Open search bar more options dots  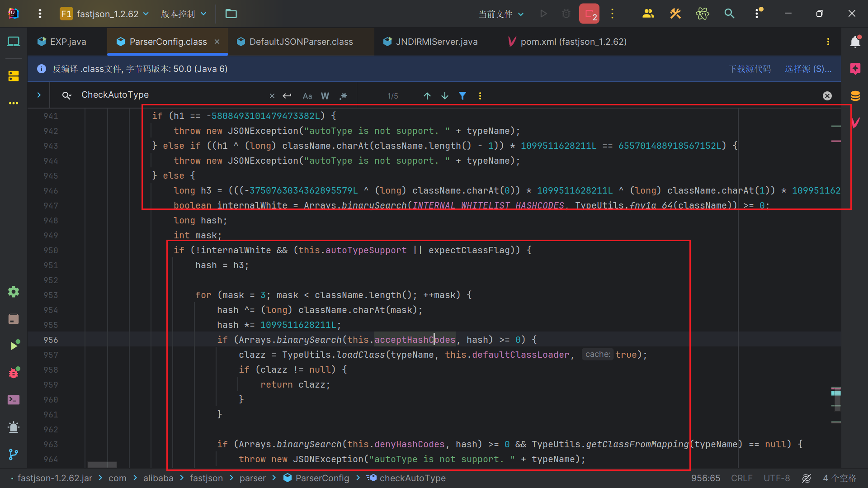point(480,96)
